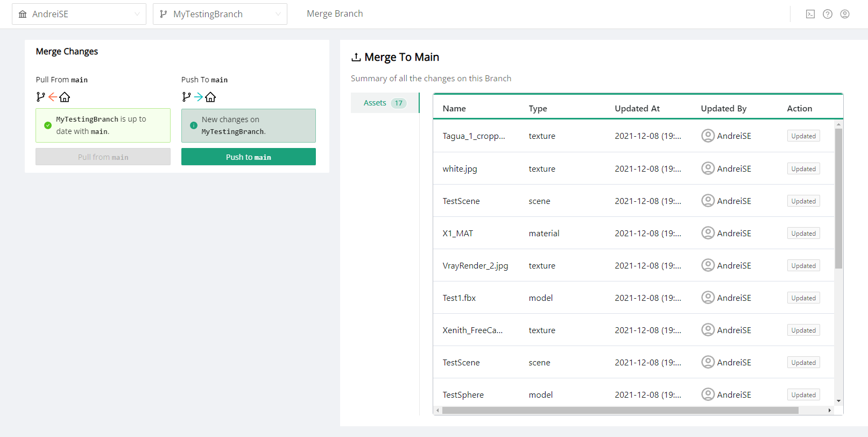Open the terminal console icon
This screenshot has height=437, width=868.
(x=810, y=14)
